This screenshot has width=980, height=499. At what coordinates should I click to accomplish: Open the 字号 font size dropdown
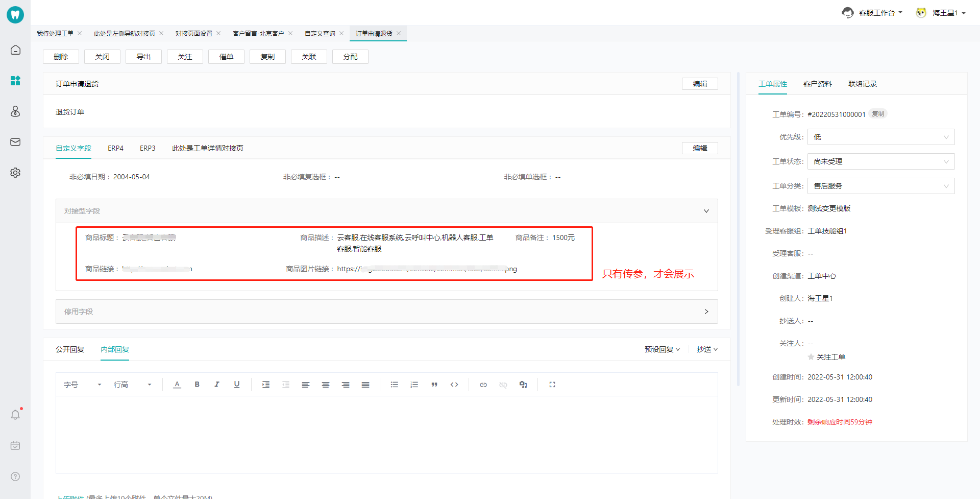tap(83, 385)
